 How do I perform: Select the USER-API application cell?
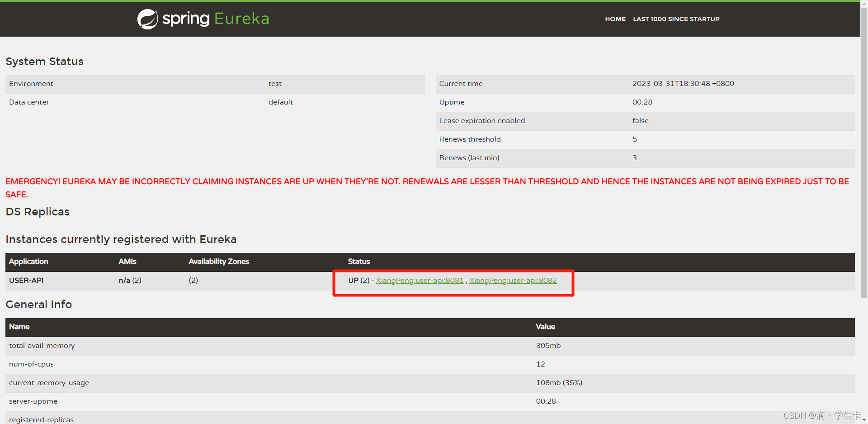click(x=26, y=281)
